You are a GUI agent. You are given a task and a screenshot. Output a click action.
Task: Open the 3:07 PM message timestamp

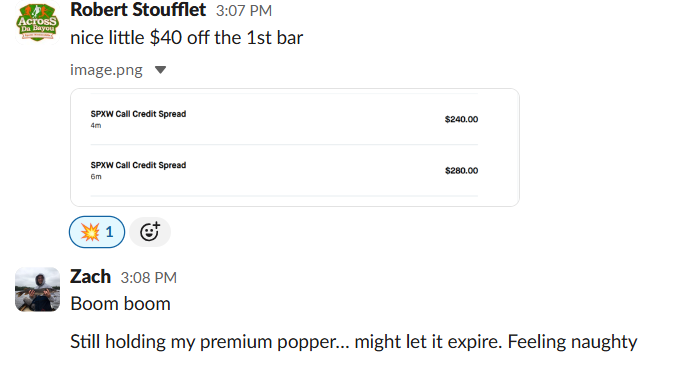[x=244, y=11]
